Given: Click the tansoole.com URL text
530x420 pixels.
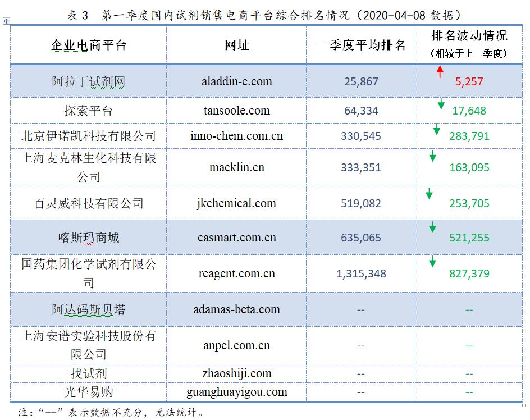Looking at the screenshot, I should [236, 111].
